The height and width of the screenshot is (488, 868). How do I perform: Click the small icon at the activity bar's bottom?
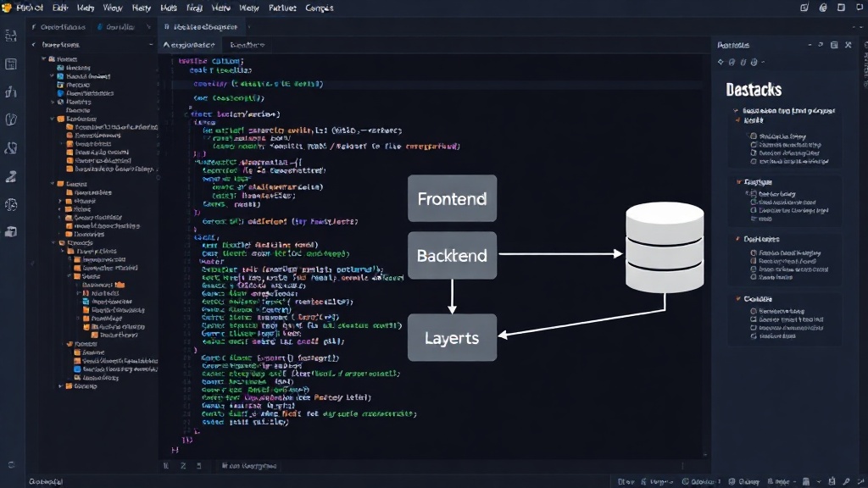point(12,465)
